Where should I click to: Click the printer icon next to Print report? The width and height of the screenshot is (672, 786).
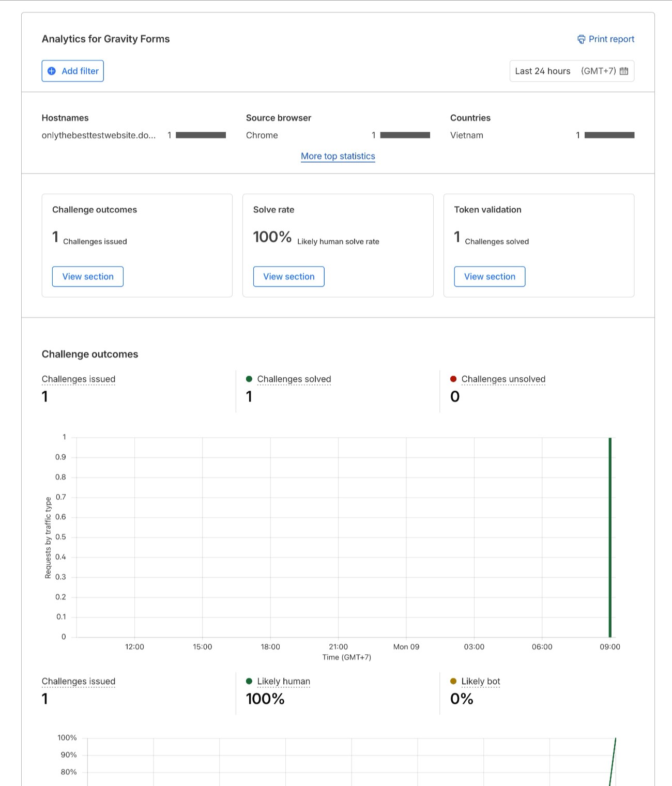click(x=581, y=39)
